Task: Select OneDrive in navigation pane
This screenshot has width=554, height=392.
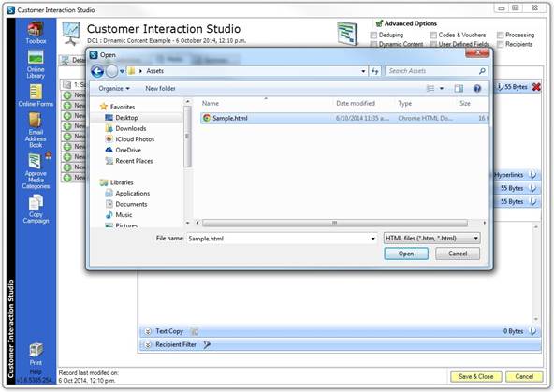Action: coord(124,150)
